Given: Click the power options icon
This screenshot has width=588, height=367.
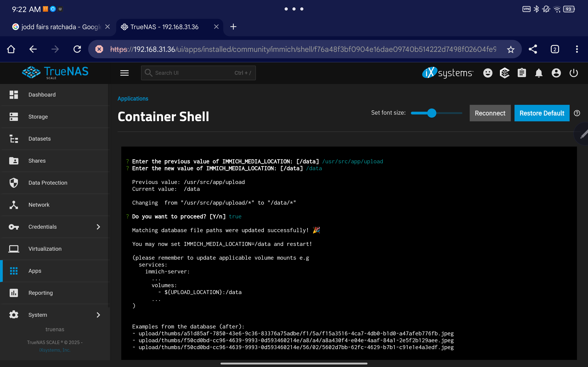Looking at the screenshot, I should coord(574,73).
